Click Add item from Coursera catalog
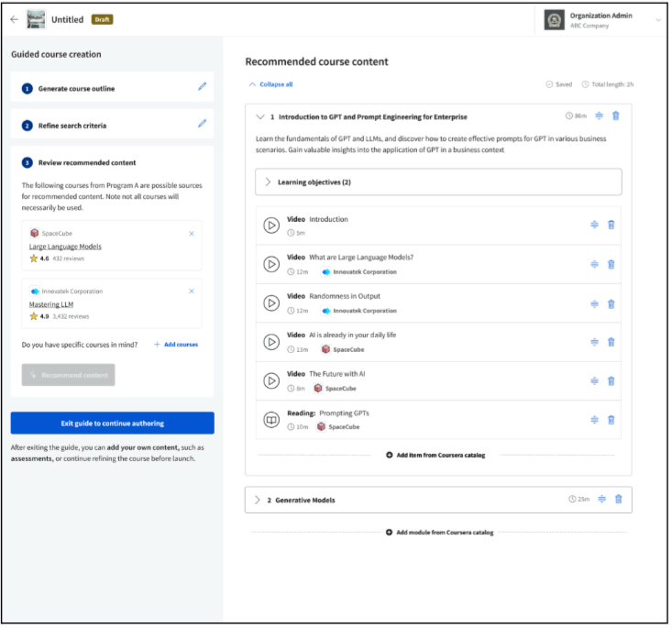Screen dimensions: 672x628 pyautogui.click(x=435, y=456)
